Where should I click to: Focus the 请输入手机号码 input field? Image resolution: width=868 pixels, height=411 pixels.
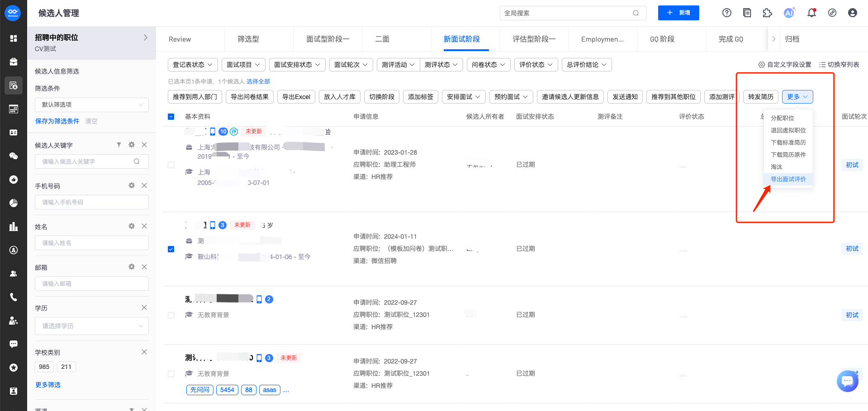(92, 202)
